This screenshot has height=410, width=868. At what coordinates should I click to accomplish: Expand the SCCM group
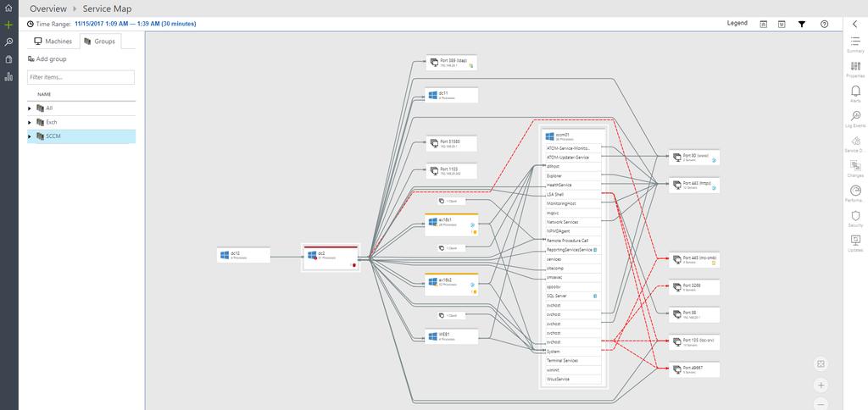(x=30, y=136)
